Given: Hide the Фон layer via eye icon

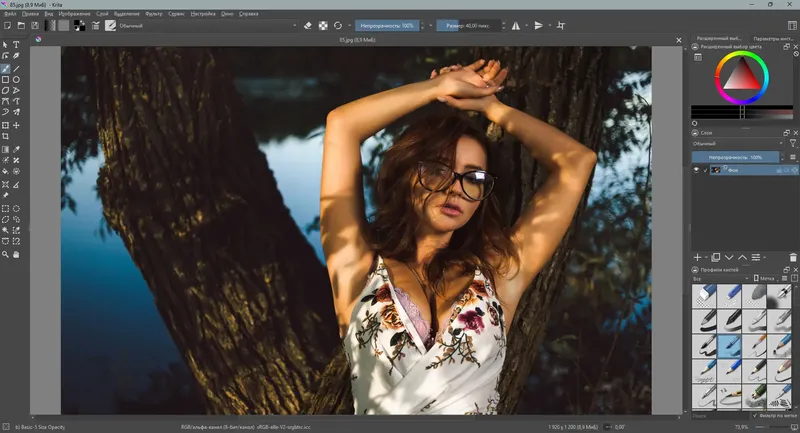Looking at the screenshot, I should (x=697, y=171).
